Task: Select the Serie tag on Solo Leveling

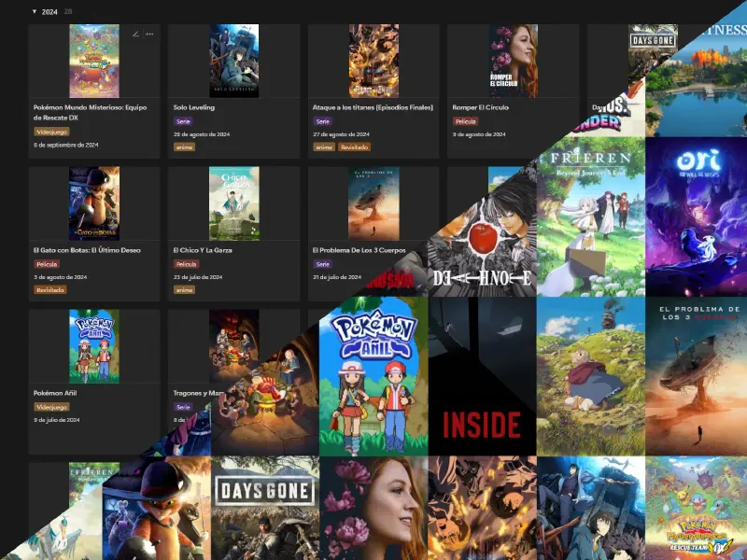Action: click(183, 121)
